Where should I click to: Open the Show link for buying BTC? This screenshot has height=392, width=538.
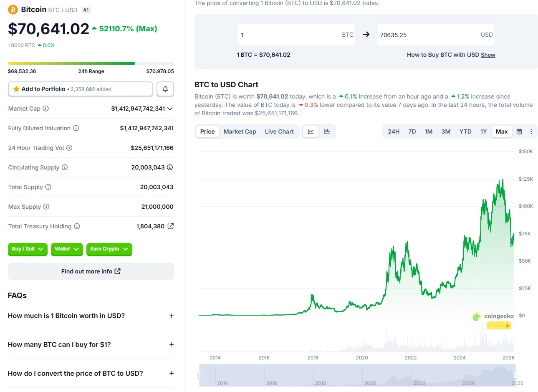pos(488,55)
